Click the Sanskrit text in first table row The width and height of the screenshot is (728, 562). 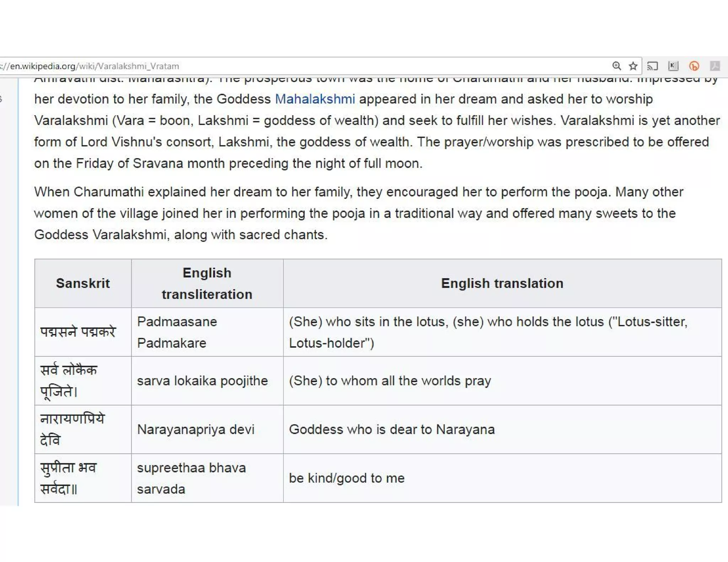coord(78,332)
